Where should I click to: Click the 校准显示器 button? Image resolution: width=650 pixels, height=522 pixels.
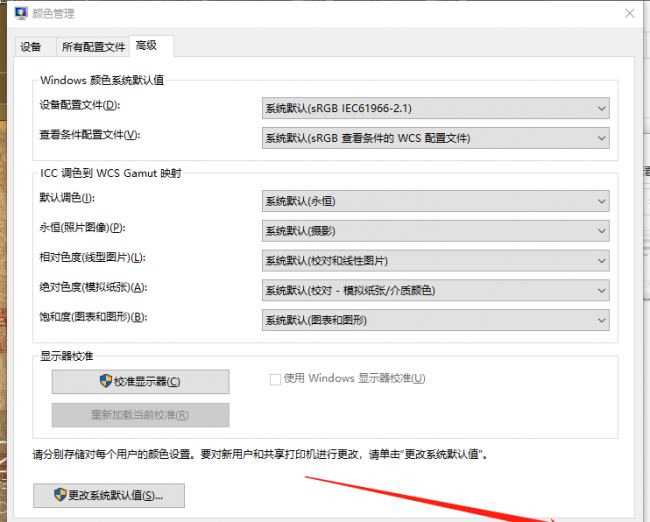141,381
